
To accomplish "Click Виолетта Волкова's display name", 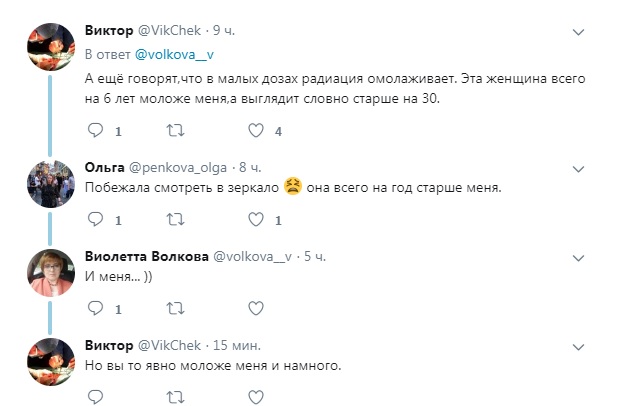I will pos(147,256).
